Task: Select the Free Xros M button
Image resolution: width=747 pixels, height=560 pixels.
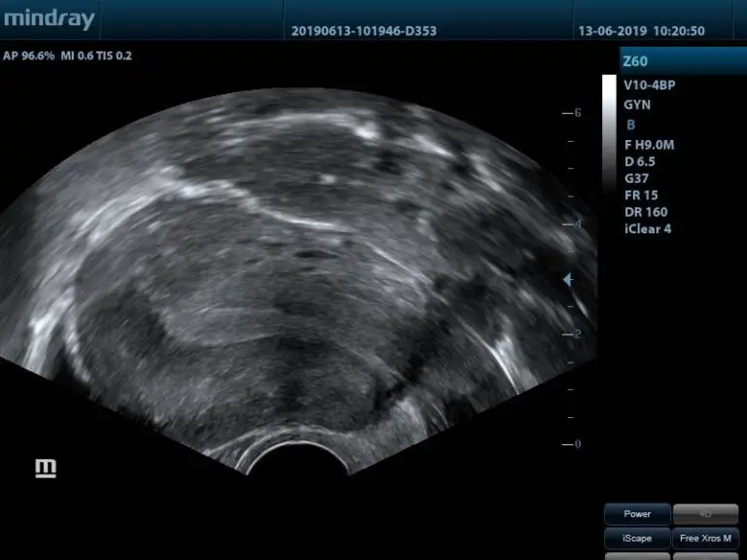Action: coord(705,538)
